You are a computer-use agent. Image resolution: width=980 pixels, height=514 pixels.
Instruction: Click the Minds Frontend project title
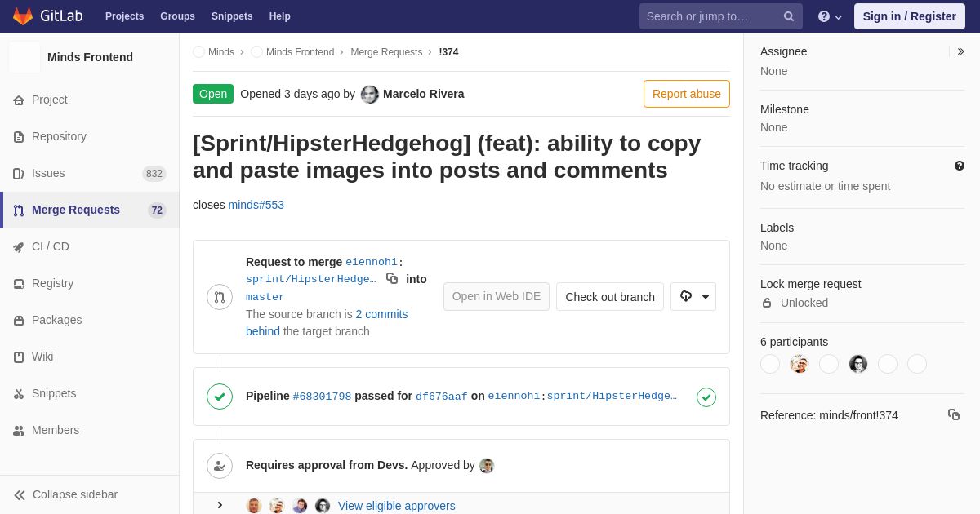(90, 57)
